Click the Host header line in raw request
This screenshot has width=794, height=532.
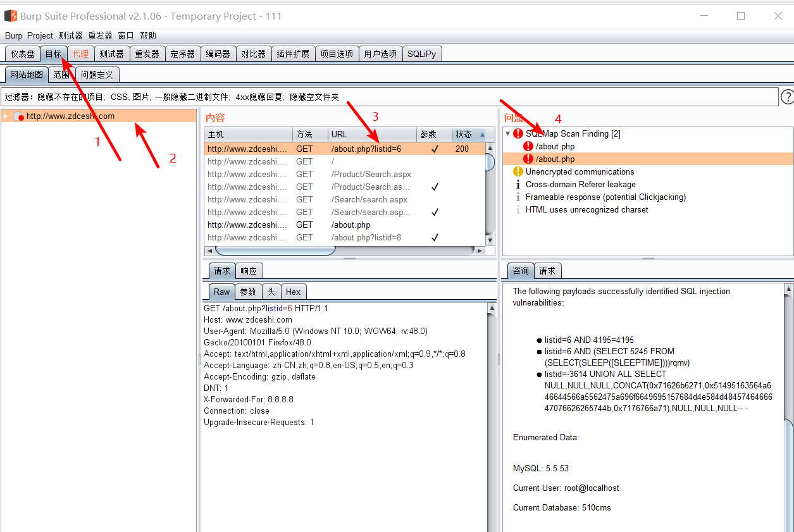[x=248, y=319]
